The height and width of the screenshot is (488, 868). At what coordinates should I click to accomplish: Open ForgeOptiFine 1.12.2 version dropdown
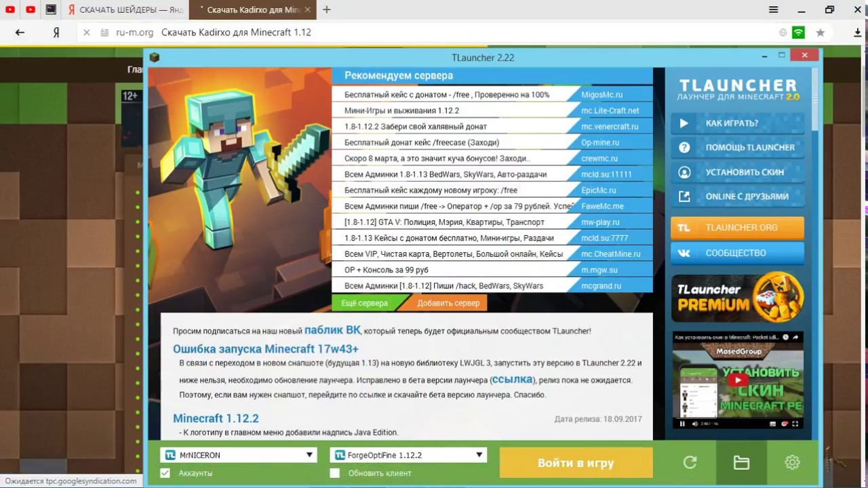click(408, 455)
